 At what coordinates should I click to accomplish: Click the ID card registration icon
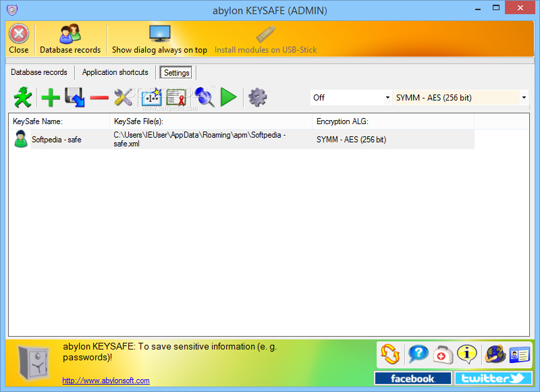(519, 355)
